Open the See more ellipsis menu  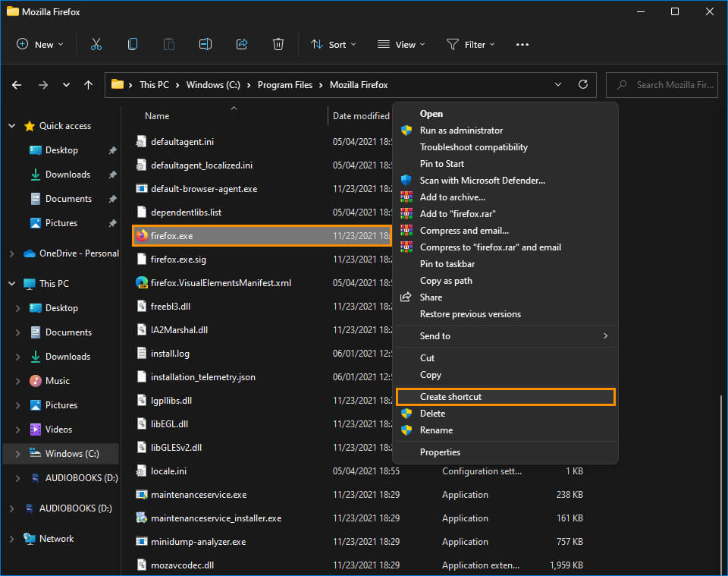click(x=522, y=45)
